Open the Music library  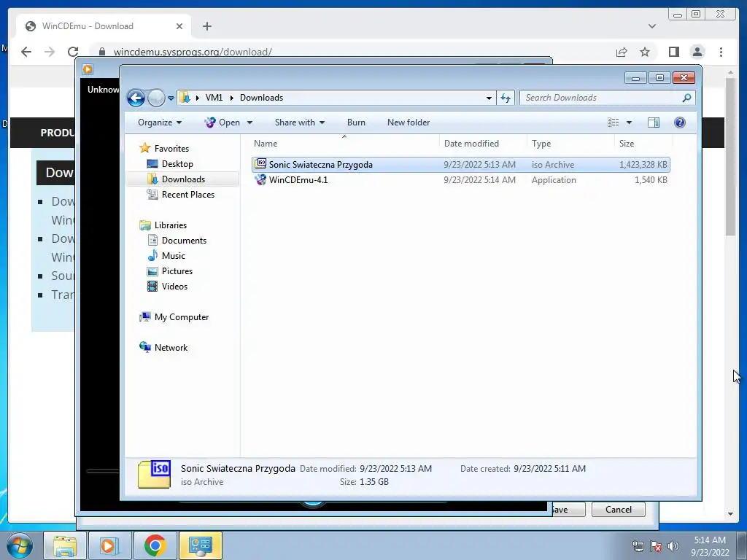pos(174,256)
